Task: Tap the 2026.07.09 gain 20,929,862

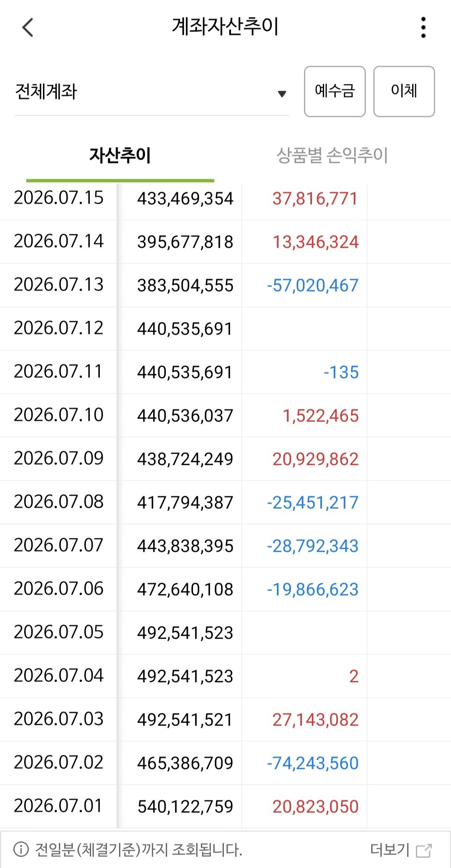Action: point(316,459)
